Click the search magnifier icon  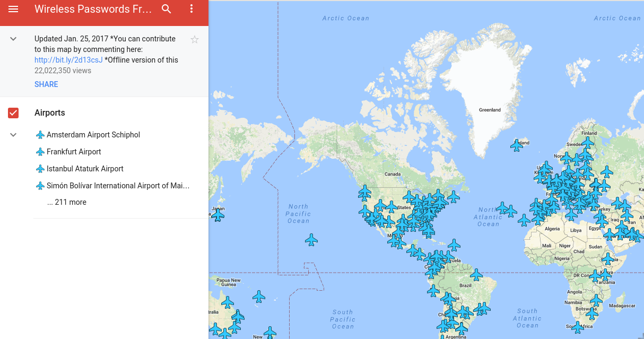click(166, 9)
